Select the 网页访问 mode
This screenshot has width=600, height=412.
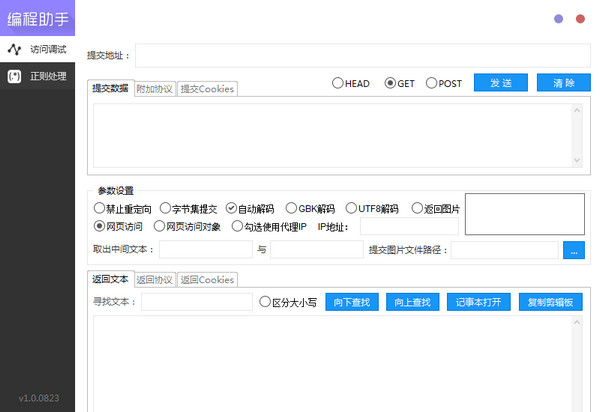pyautogui.click(x=118, y=226)
